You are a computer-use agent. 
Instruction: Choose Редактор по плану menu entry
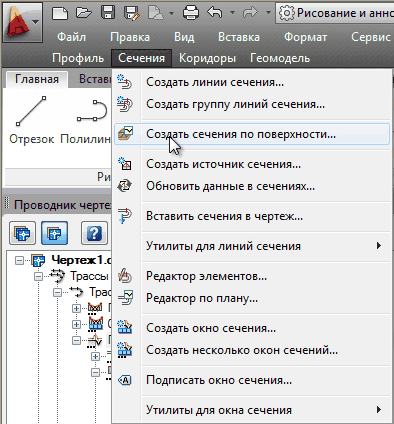tap(252, 298)
